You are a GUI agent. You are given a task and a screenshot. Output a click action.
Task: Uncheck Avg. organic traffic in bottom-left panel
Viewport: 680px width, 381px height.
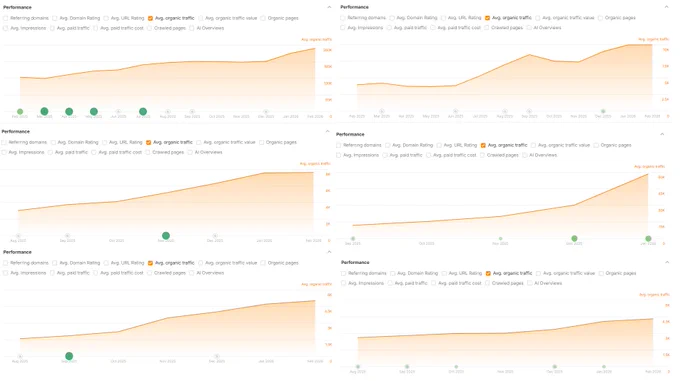coord(150,263)
